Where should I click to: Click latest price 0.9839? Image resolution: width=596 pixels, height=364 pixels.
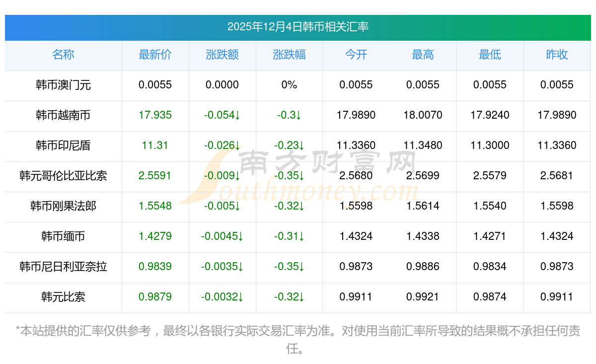pyautogui.click(x=155, y=267)
